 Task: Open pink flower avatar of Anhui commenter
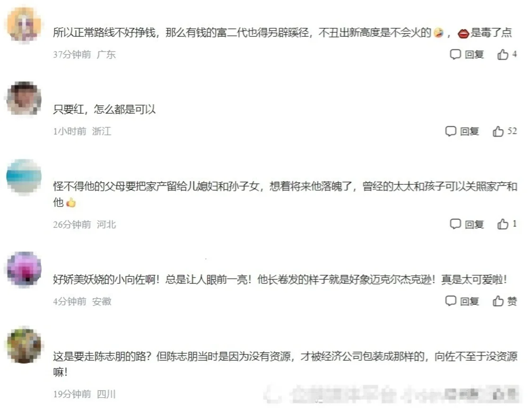[x=24, y=269]
